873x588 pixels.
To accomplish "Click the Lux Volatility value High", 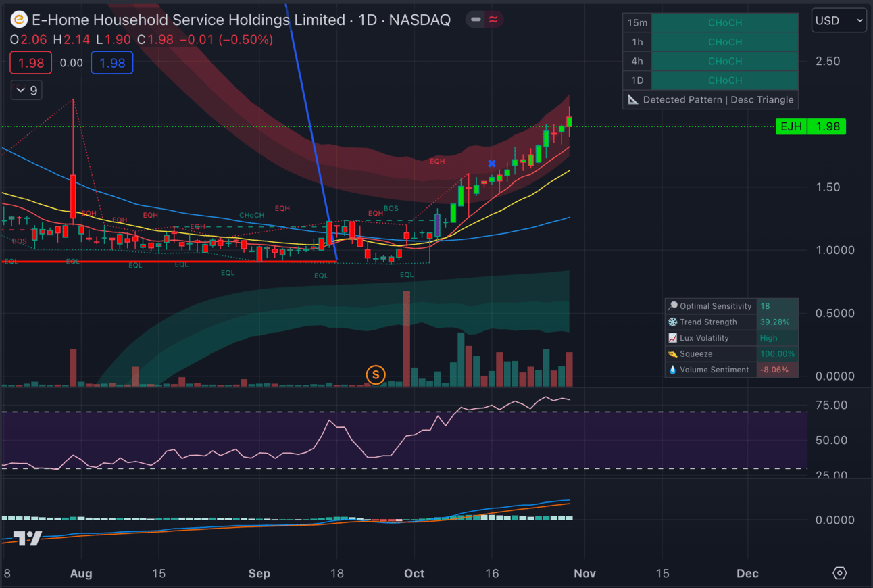I will click(x=769, y=338).
